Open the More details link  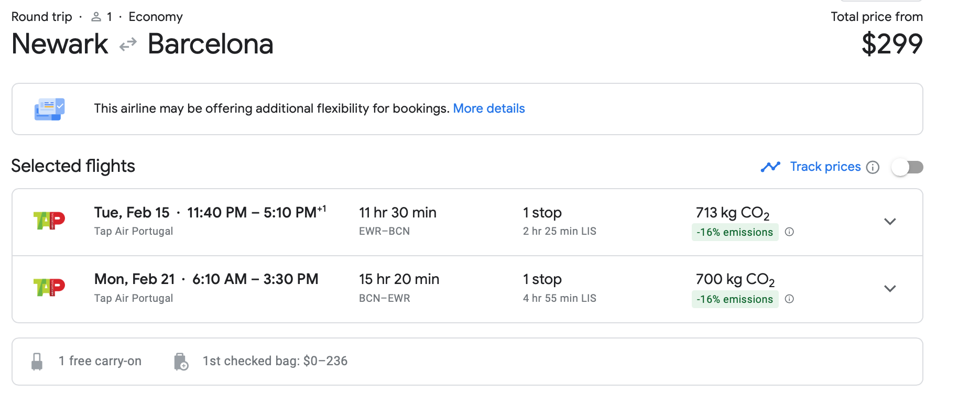[489, 108]
